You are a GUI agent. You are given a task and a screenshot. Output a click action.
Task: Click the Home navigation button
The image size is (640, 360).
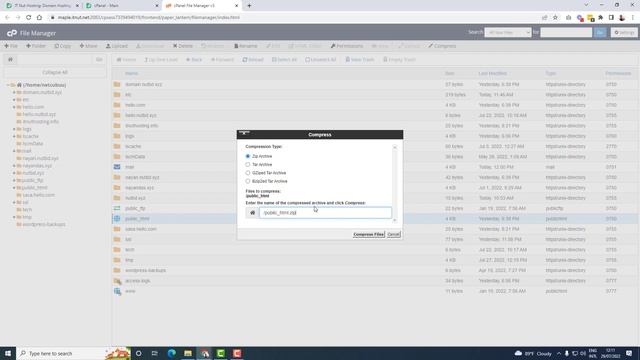[x=126, y=60]
